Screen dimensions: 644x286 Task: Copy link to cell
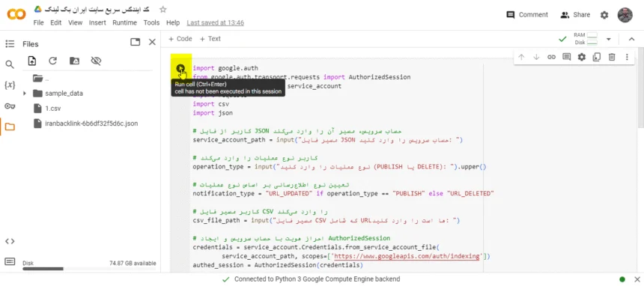(x=551, y=57)
